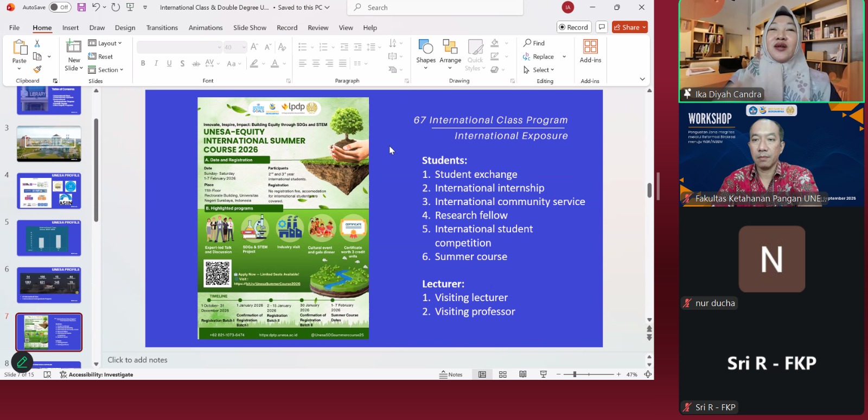Click the Save icon in title bar
868x420 pixels.
[x=81, y=7]
